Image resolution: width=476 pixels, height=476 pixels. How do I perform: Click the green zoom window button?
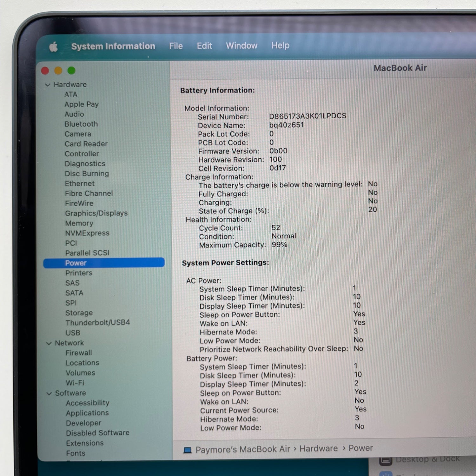click(71, 70)
